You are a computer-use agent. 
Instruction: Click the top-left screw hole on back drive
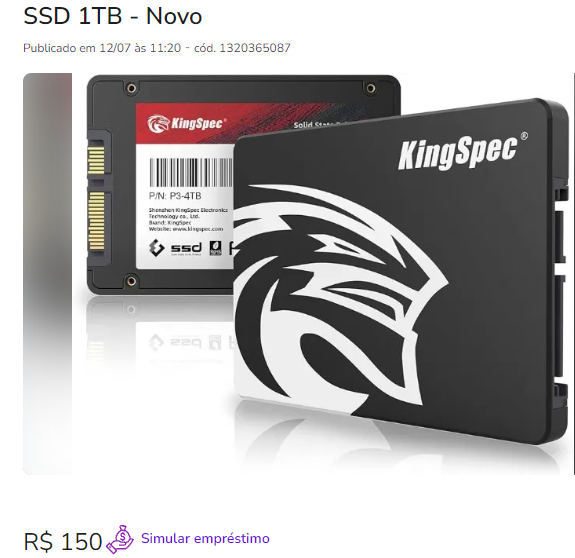[x=131, y=88]
